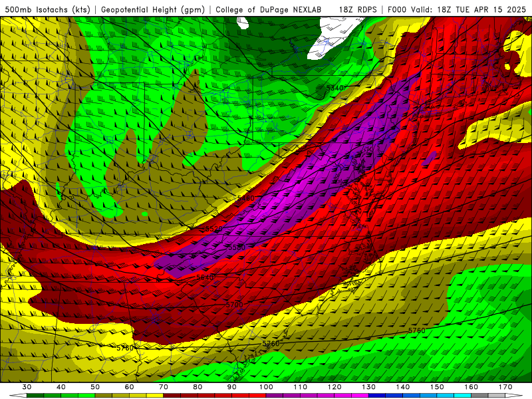Screen dimensions: 532x399
Task: Click the 5640 height contour label
Action: pyautogui.click(x=205, y=277)
